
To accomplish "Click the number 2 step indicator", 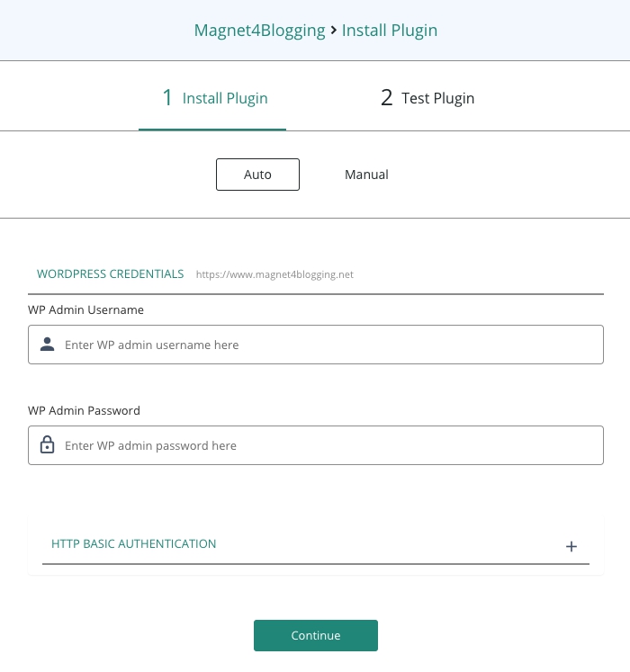I will (x=387, y=98).
